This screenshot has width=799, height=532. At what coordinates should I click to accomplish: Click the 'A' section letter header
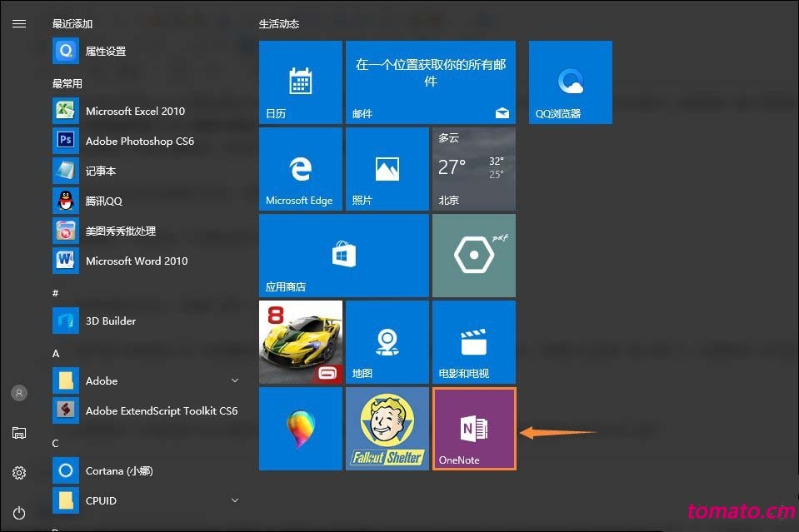(x=56, y=353)
